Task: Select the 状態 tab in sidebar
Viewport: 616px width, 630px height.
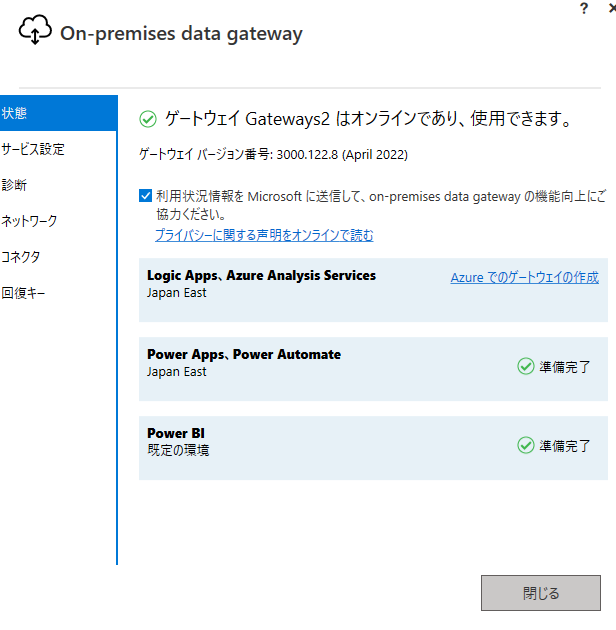Action: tap(59, 113)
